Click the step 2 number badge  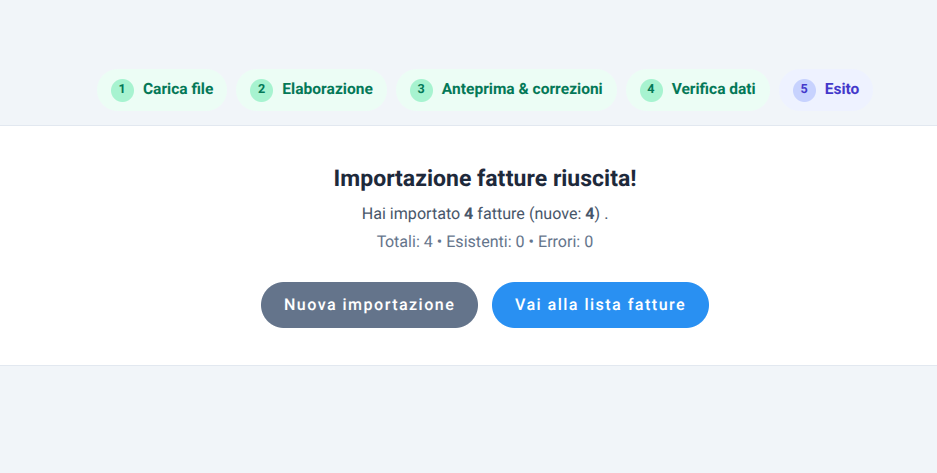click(x=261, y=89)
